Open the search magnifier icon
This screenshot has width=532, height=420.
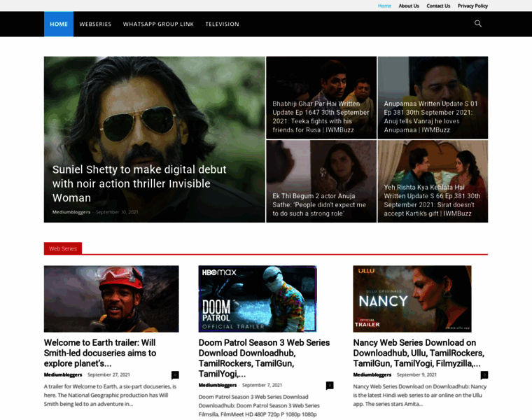click(x=478, y=24)
